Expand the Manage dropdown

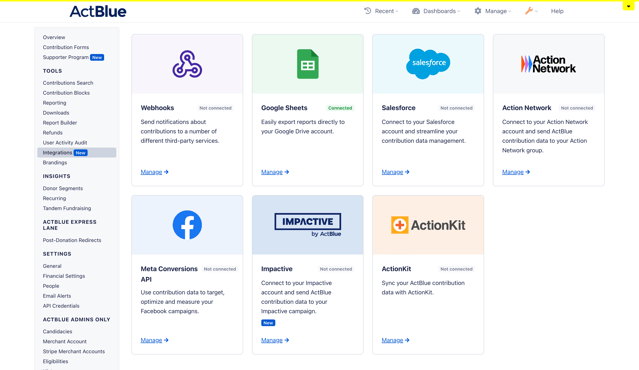(493, 11)
